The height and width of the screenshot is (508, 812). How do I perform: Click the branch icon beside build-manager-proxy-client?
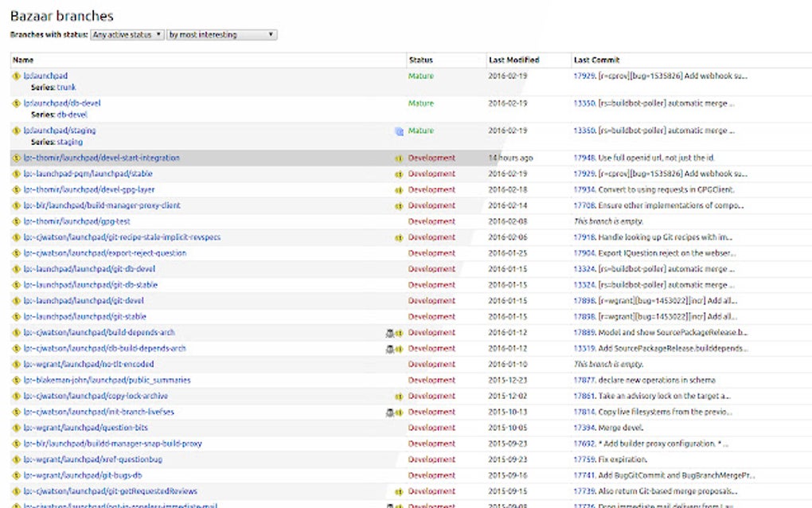(x=16, y=205)
